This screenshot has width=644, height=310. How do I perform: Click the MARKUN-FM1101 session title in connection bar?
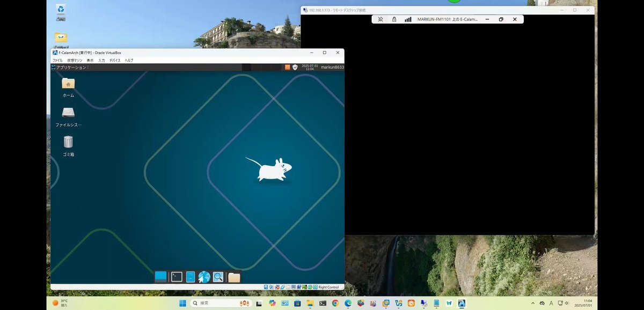tap(448, 19)
